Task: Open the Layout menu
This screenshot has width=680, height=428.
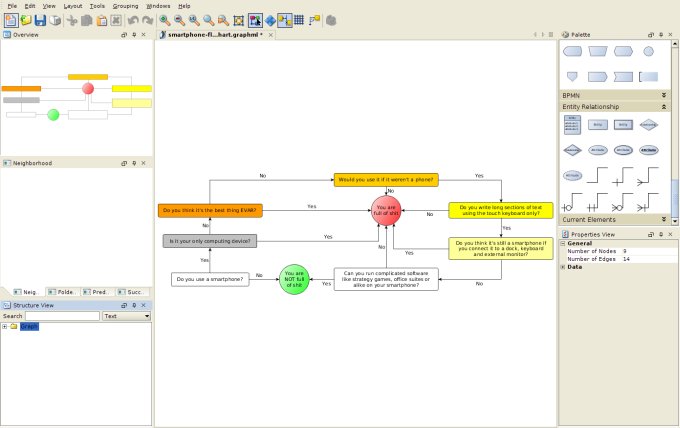Action: 73,6
